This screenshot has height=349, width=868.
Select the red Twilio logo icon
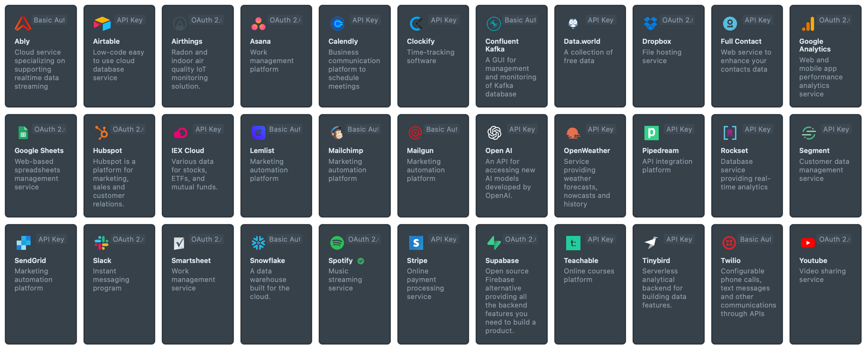(x=729, y=243)
